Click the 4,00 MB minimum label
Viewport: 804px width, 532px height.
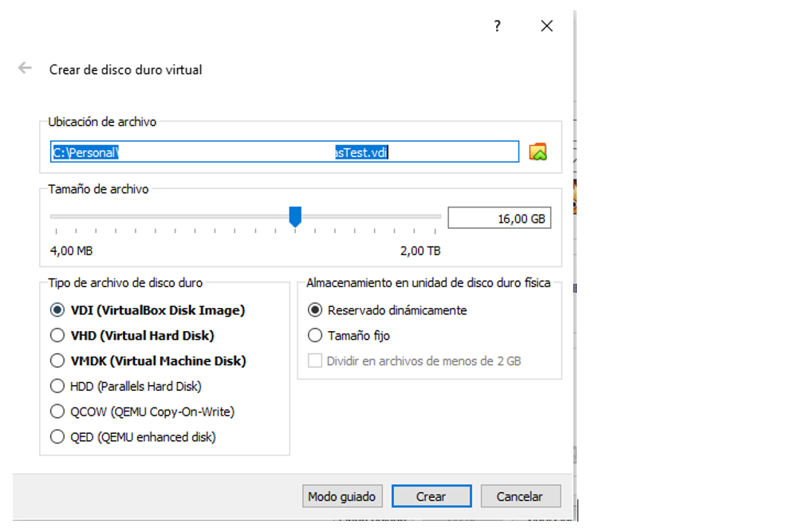(x=71, y=251)
